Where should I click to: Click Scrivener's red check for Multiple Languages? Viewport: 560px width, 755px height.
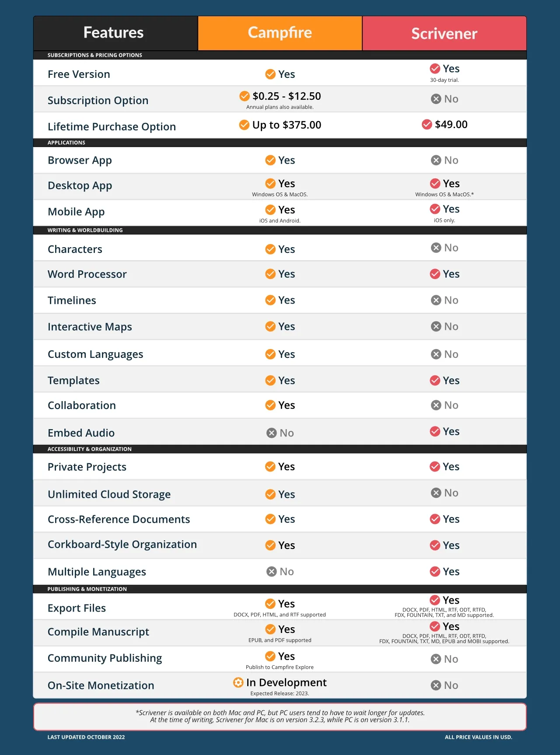[435, 572]
